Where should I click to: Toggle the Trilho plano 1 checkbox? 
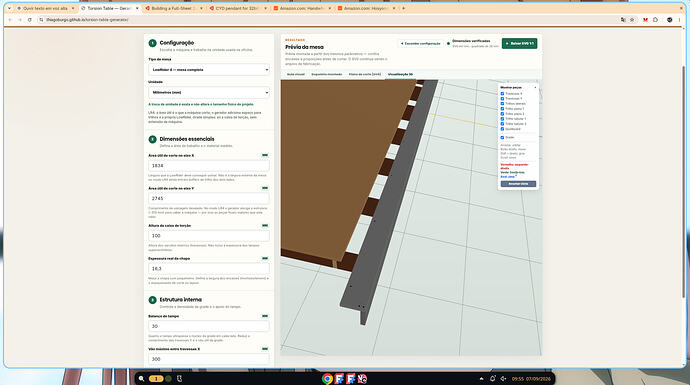(x=502, y=109)
